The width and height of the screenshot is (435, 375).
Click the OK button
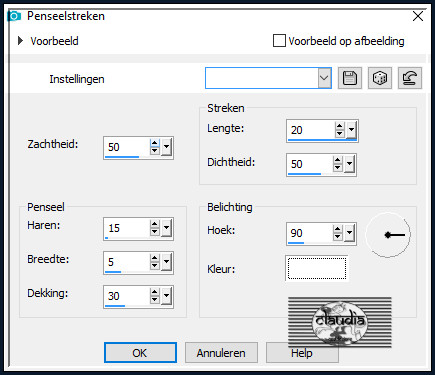(140, 353)
